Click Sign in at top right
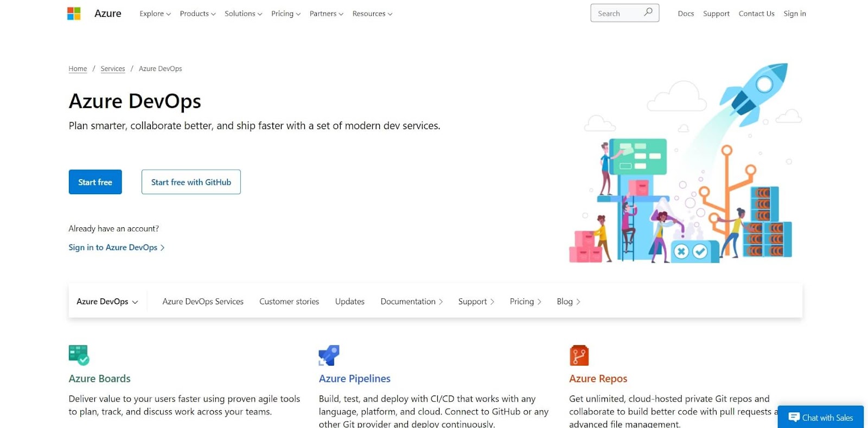 [795, 14]
